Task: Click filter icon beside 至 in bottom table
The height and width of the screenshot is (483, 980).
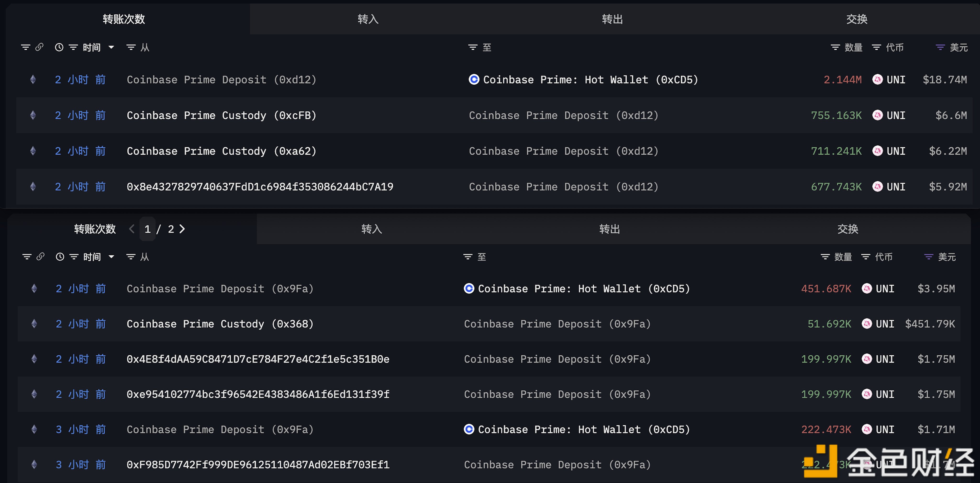Action: coord(468,257)
